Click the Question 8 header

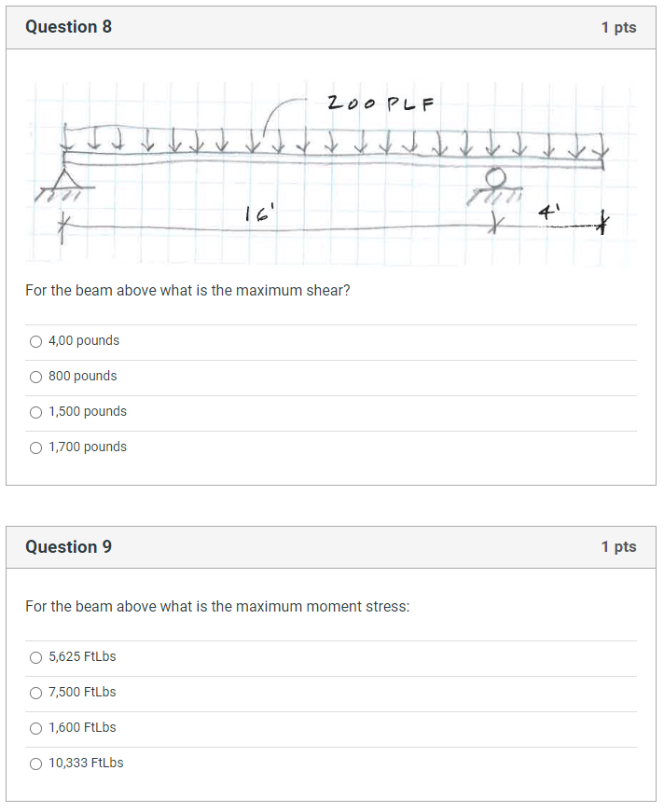point(68,27)
